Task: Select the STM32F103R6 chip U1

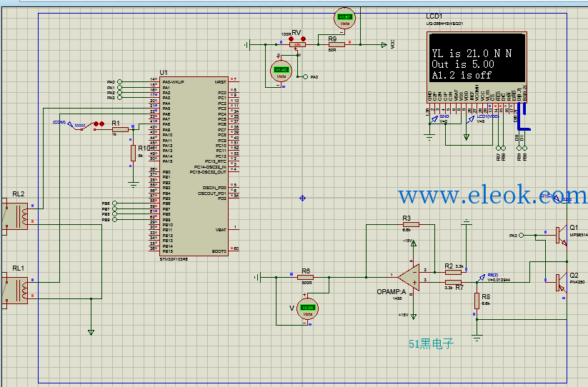Action: (x=194, y=166)
